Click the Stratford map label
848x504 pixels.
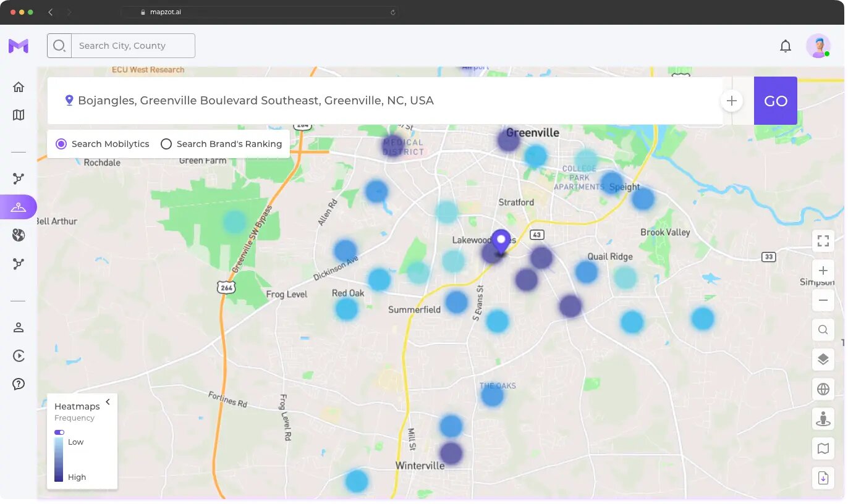516,203
